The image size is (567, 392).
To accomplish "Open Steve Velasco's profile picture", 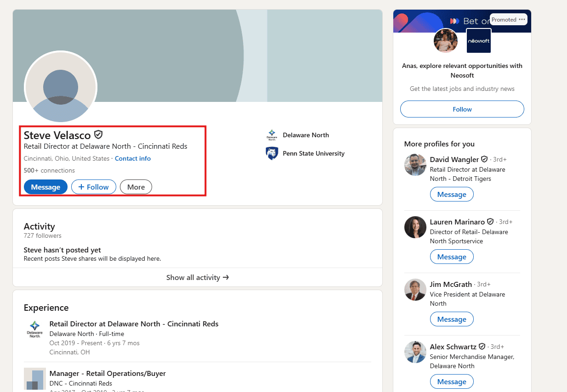I will point(61,87).
